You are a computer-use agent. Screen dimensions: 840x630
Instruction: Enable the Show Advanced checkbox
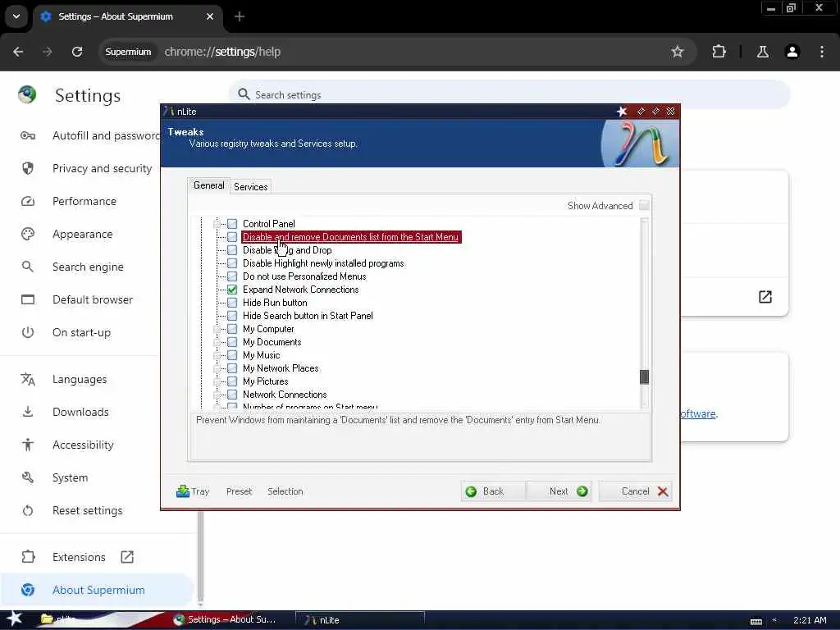click(x=645, y=206)
